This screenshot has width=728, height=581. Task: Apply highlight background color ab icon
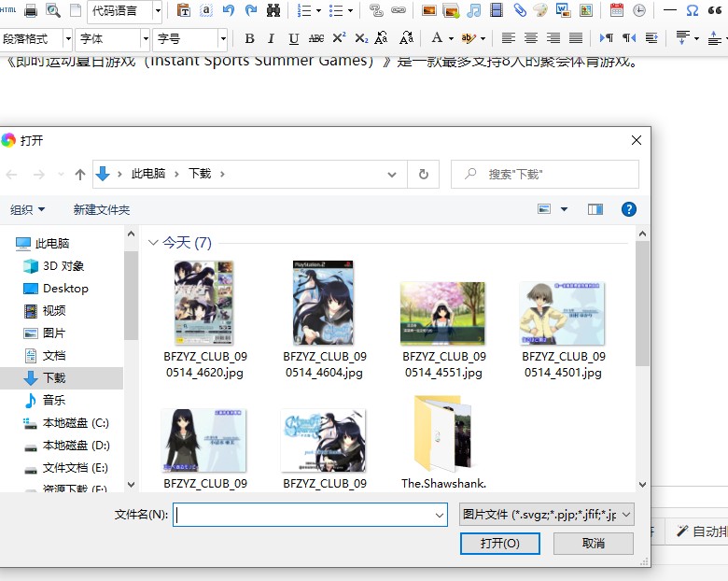click(x=468, y=38)
